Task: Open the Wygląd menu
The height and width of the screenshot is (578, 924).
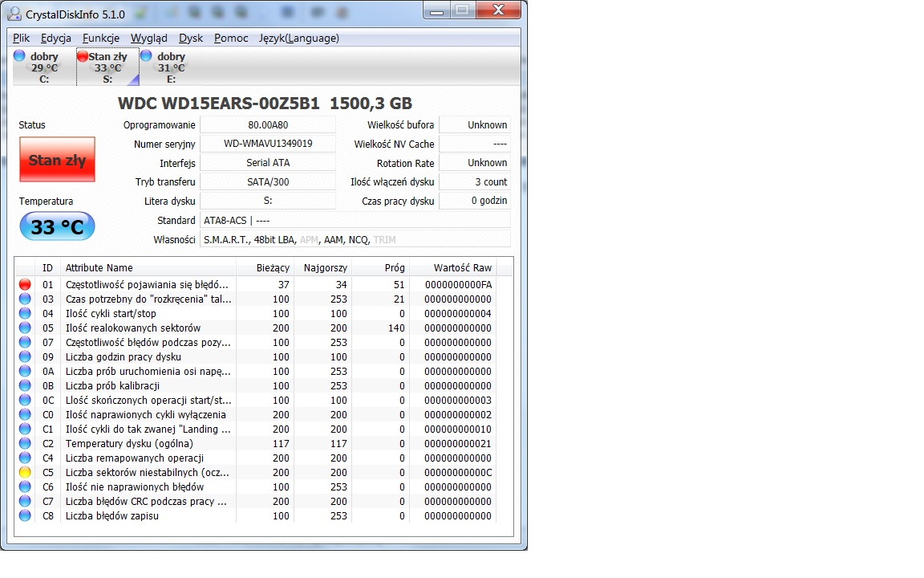Action: pos(148,38)
